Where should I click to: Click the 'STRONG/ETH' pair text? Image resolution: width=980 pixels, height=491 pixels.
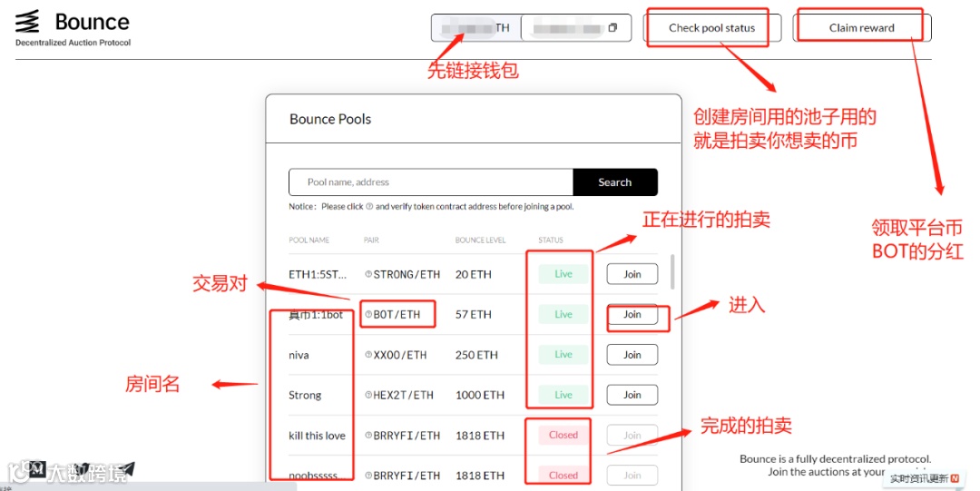(407, 274)
